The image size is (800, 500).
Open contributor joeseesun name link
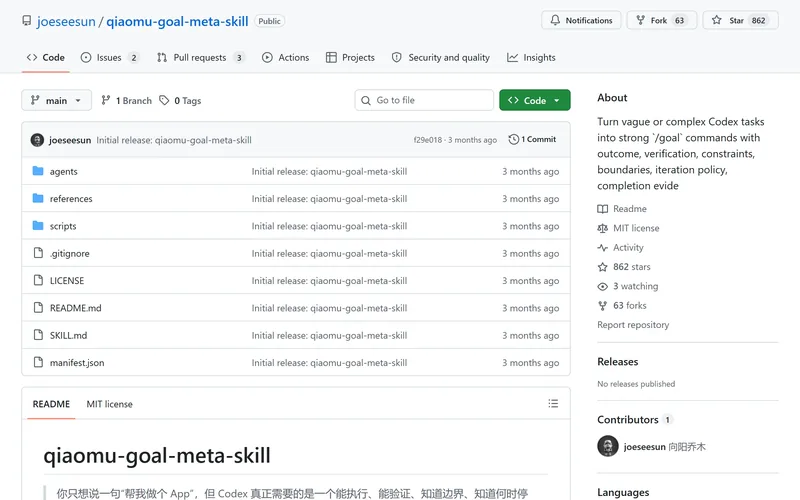(x=644, y=447)
